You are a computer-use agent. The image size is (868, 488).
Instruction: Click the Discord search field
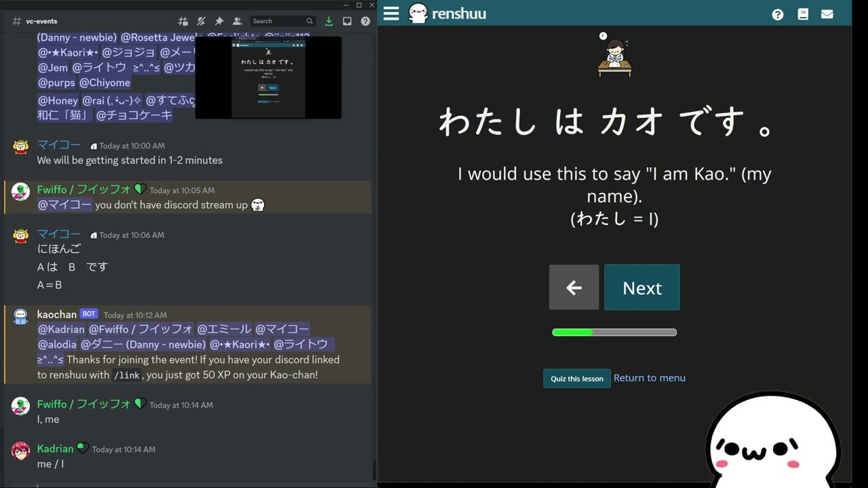283,21
